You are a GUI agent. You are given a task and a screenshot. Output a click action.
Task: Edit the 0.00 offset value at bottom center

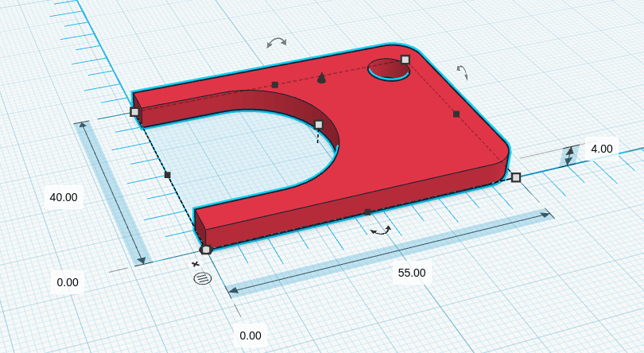(x=250, y=336)
